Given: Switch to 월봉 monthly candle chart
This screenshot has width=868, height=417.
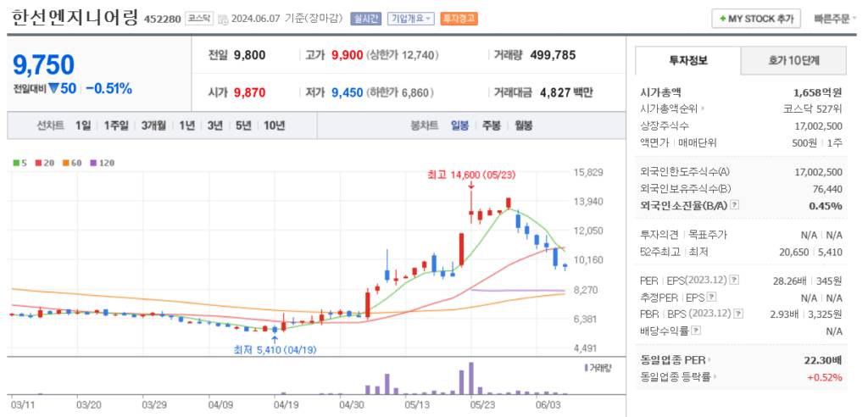Looking at the screenshot, I should pyautogui.click(x=523, y=125).
